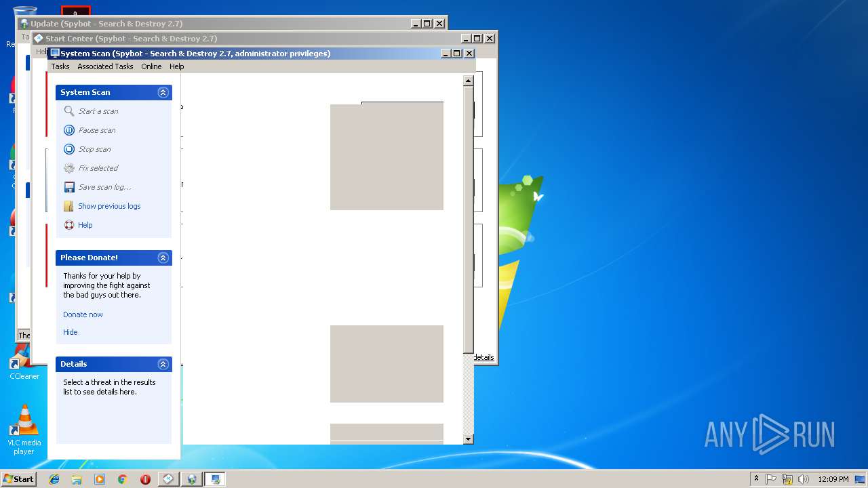This screenshot has height=488, width=868.
Task: Click the CCleaner desktop shortcut
Action: point(24,363)
